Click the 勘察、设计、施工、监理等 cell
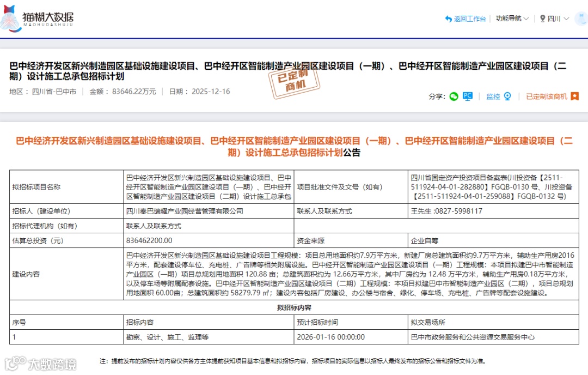This screenshot has width=588, height=375. tap(209, 337)
